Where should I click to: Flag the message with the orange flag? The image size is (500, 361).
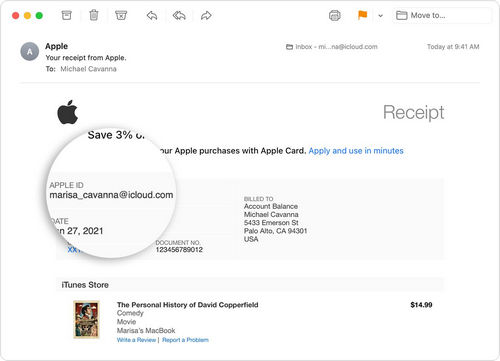tap(362, 15)
